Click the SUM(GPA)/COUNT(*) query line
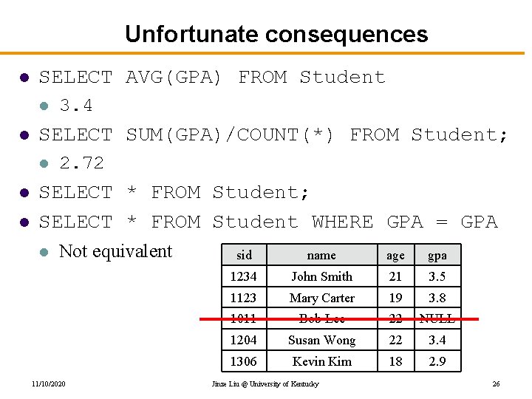532x399 pixels. 273,134
